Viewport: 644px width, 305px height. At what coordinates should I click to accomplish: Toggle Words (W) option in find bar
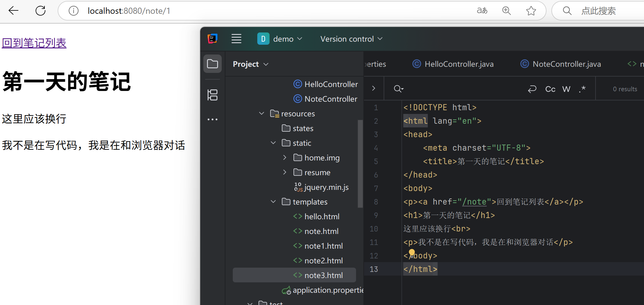coord(566,89)
